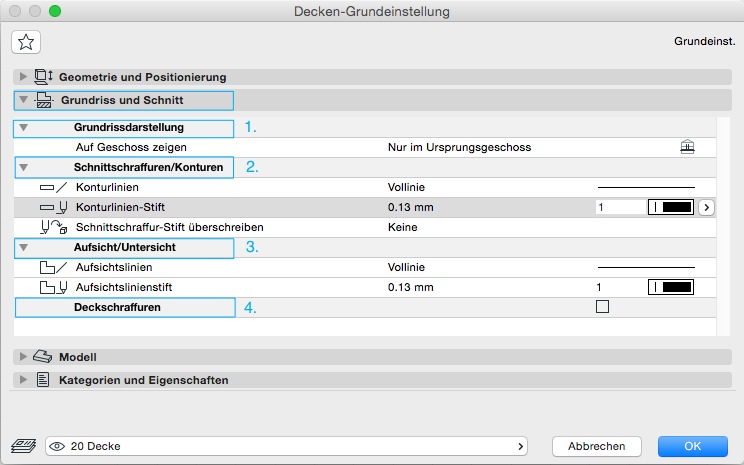Screen dimensions: 744x465
Task: Click the Modell panel icon
Action: (43, 357)
